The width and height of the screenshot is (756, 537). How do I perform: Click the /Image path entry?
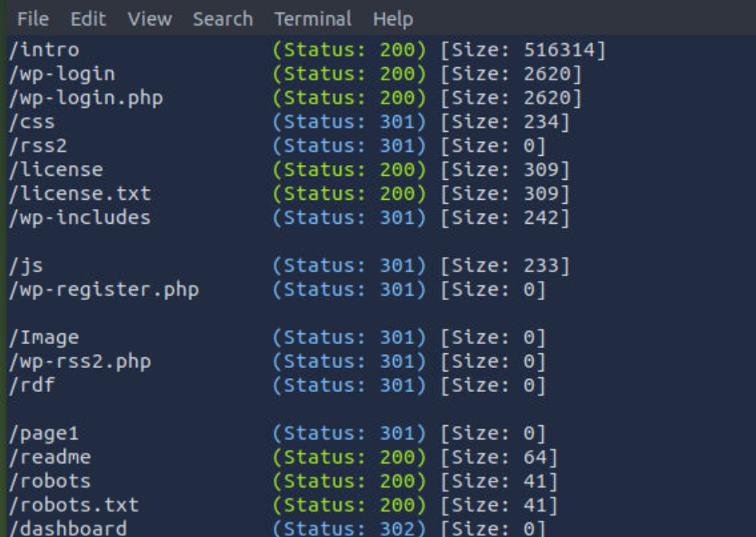click(44, 338)
